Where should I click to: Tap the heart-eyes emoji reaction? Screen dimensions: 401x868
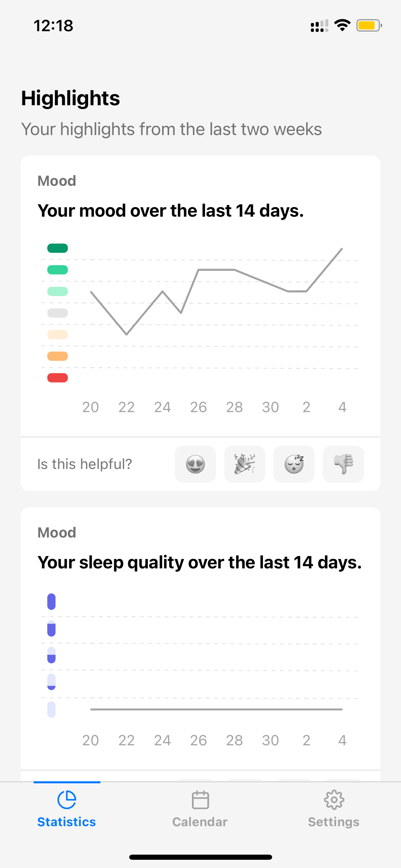[195, 464]
